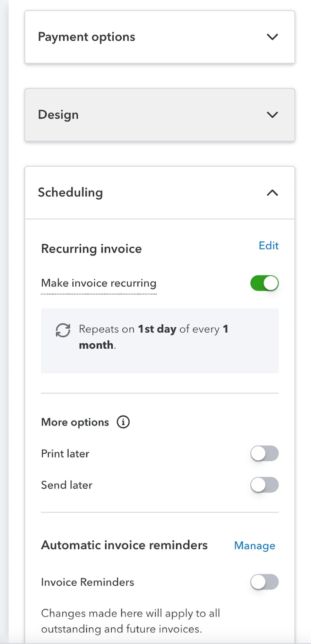Click the Repeats on 1st day summary
Image resolution: width=311 pixels, height=644 pixels.
[154, 337]
